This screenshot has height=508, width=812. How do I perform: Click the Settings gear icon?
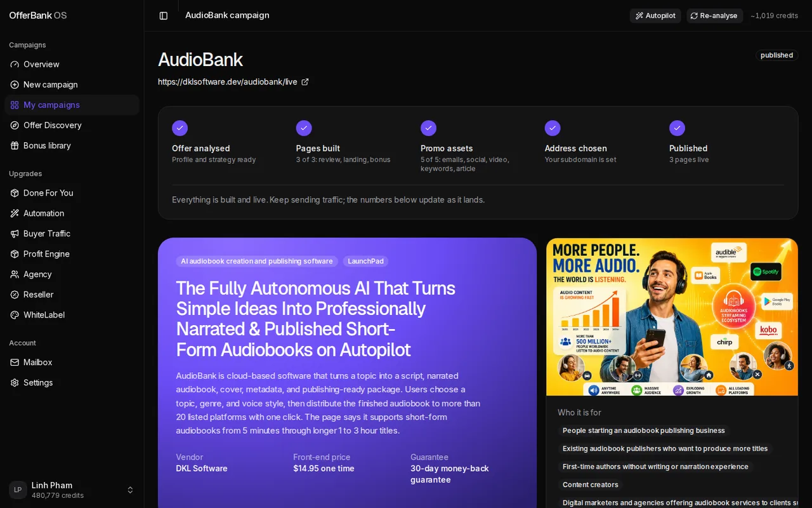tap(15, 382)
